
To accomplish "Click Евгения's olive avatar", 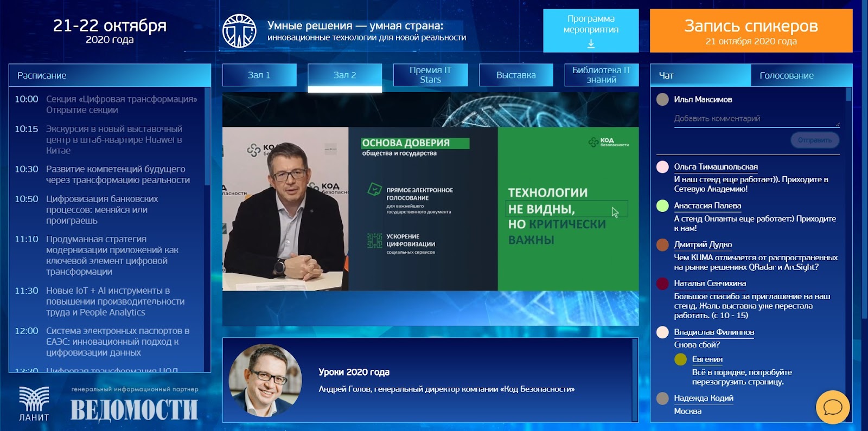I will click(680, 359).
